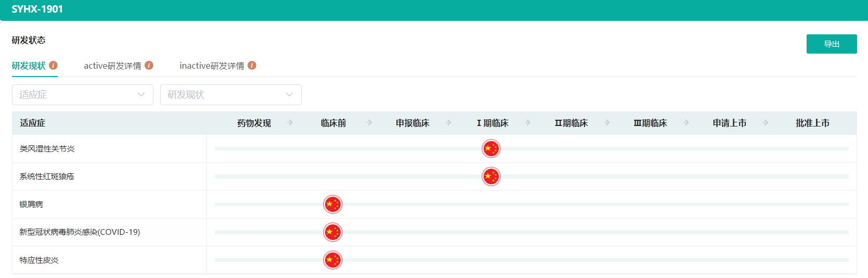Click arrow icon after 申报临床 header
This screenshot has height=278, width=868.
pyautogui.click(x=449, y=123)
